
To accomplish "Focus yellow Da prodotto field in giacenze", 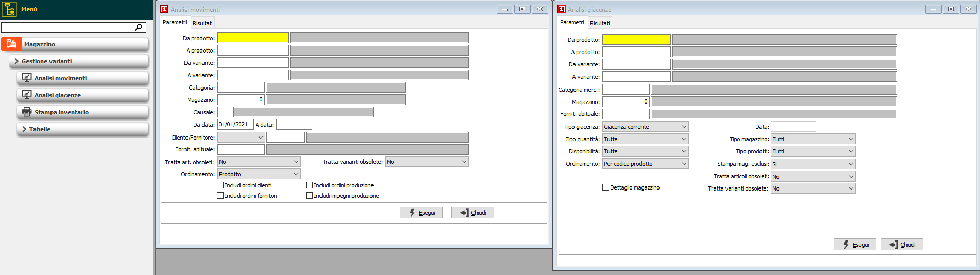I will tap(636, 40).
